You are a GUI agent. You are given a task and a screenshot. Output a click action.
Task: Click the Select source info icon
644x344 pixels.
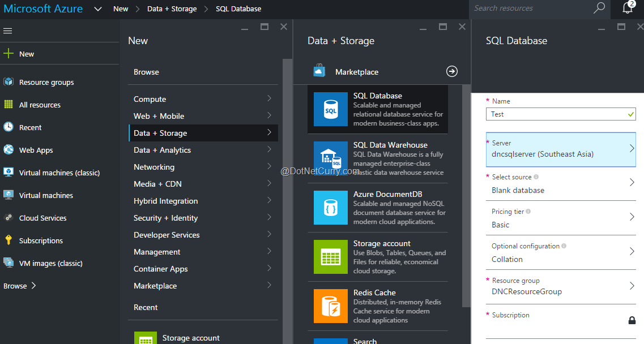coord(536,177)
